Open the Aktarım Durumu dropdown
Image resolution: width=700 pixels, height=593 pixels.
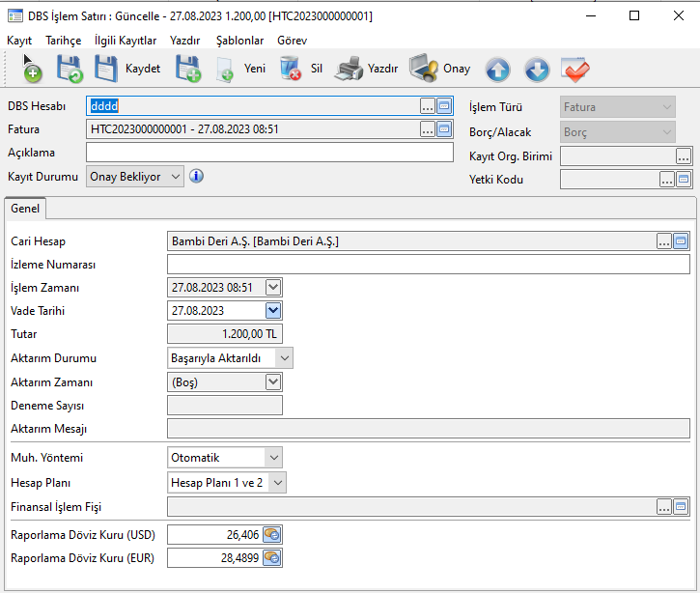pyautogui.click(x=283, y=358)
